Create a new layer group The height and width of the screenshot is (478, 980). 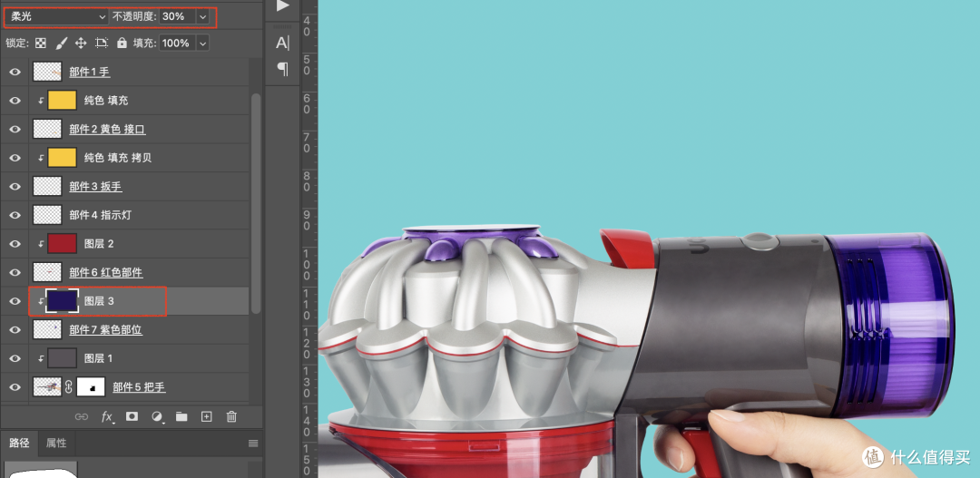pyautogui.click(x=181, y=416)
